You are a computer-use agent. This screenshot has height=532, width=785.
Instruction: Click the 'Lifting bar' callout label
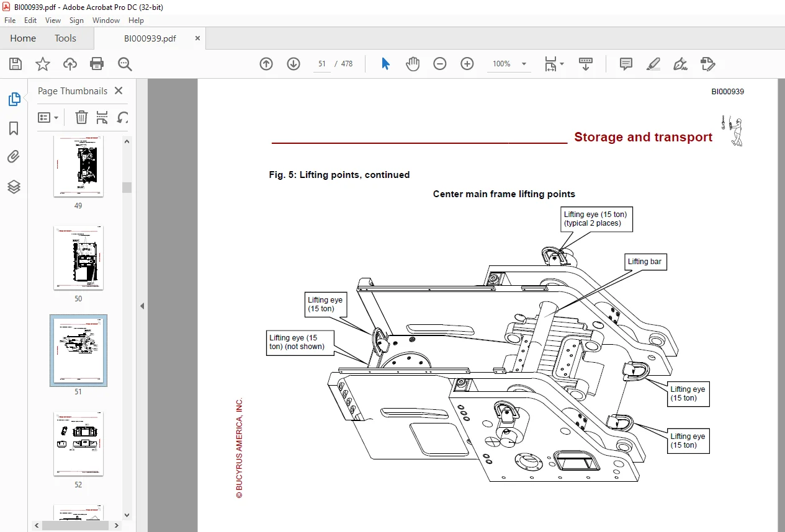(645, 262)
